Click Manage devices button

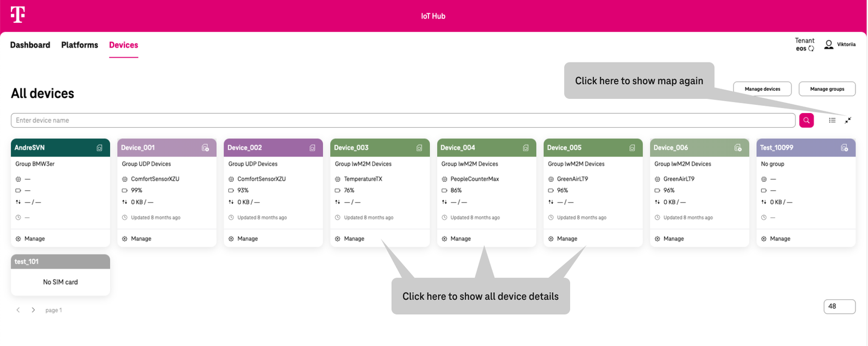(x=762, y=89)
